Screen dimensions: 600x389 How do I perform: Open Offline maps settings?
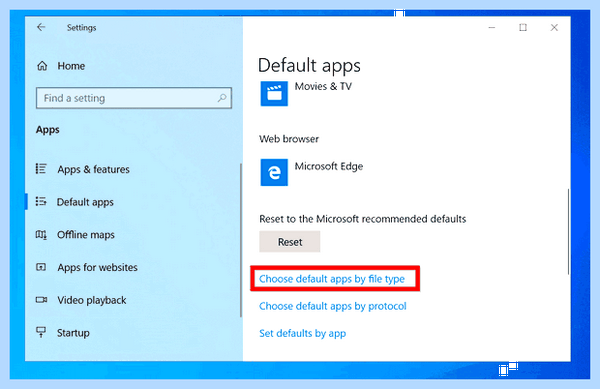(x=86, y=234)
